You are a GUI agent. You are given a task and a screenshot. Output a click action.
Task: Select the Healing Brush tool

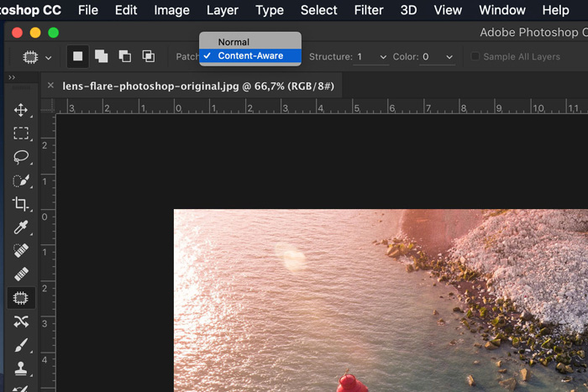pyautogui.click(x=21, y=274)
